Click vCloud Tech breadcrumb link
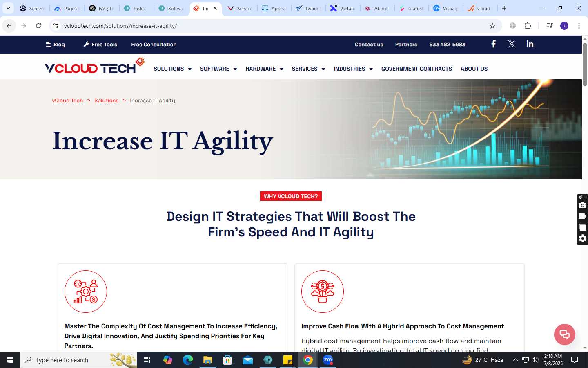The height and width of the screenshot is (368, 588). 67,100
